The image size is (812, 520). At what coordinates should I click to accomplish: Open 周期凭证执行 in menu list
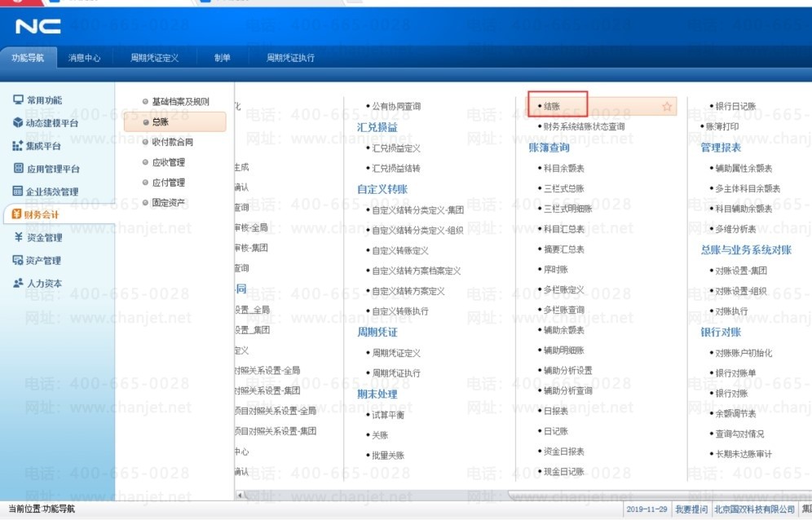396,373
